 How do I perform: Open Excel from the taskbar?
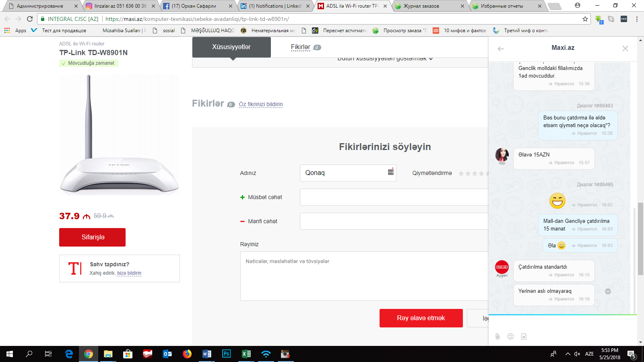246,354
